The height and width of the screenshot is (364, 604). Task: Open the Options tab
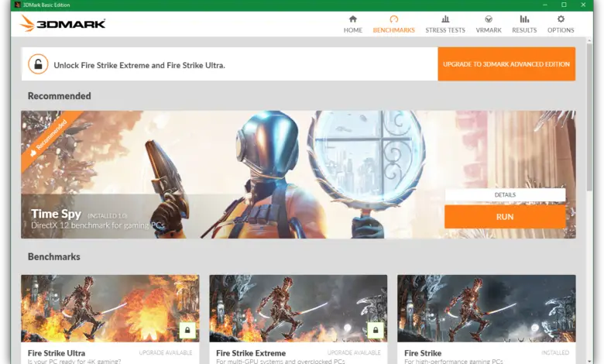click(x=561, y=24)
